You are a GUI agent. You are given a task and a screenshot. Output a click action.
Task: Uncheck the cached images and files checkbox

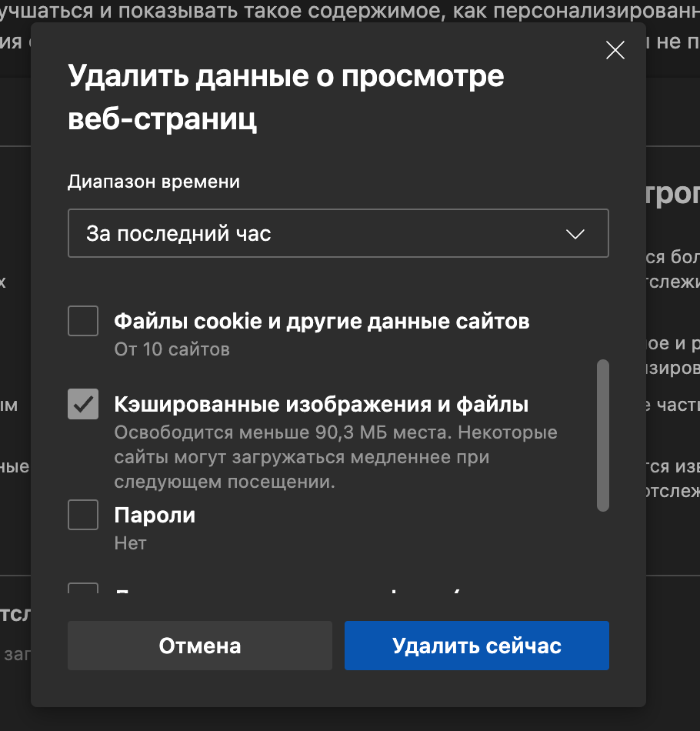[83, 404]
